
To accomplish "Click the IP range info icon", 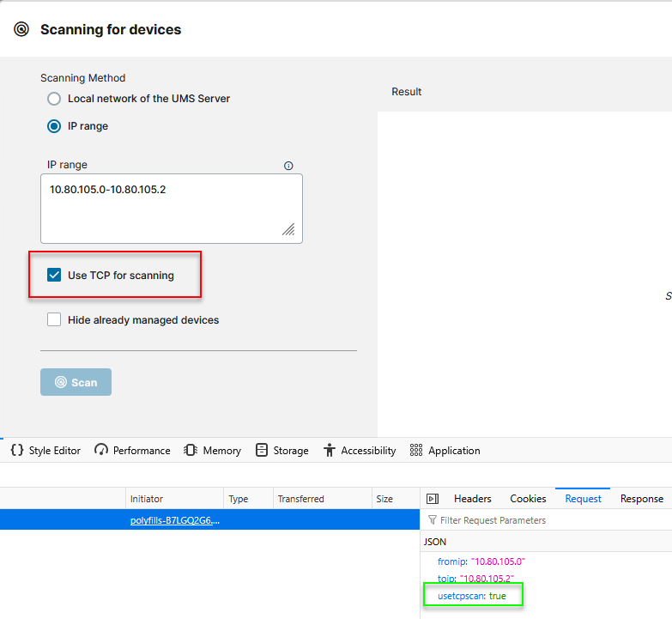I will point(288,166).
